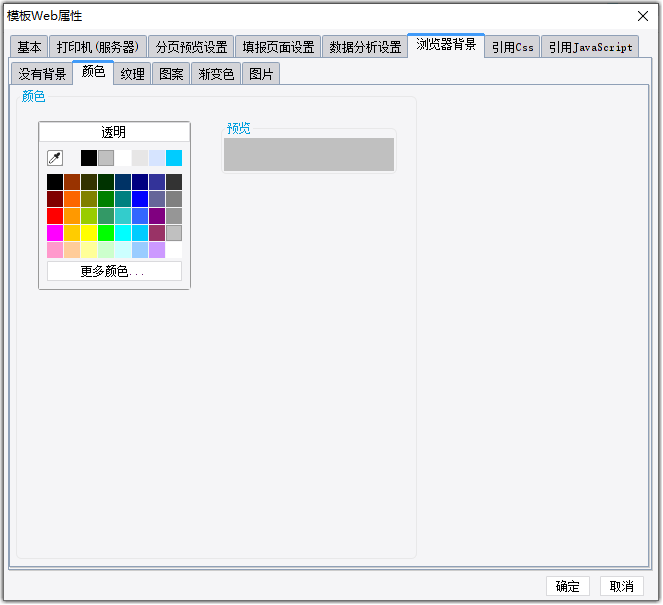The image size is (663, 605).
Task: Select the 数据分析设置 tab
Action: click(365, 47)
